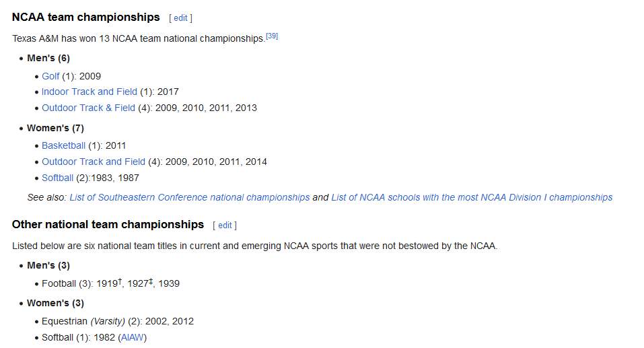The image size is (644, 348).
Task: Click the double dagger footnote after 1927
Action: pyautogui.click(x=151, y=281)
